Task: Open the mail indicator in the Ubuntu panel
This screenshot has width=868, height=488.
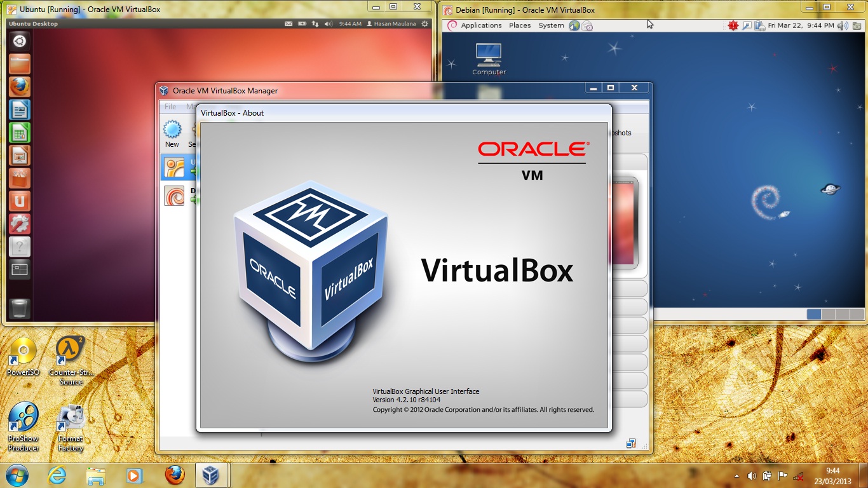Action: click(288, 24)
